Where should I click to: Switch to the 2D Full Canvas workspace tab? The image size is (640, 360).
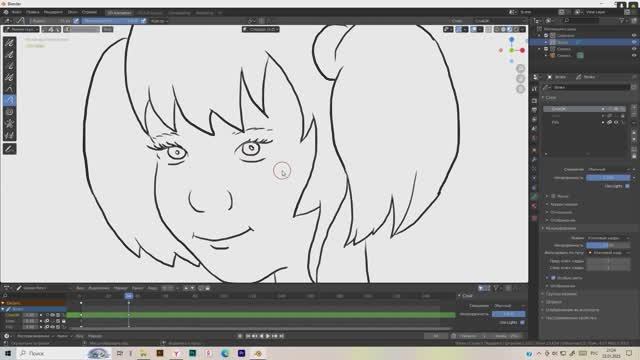(149, 13)
